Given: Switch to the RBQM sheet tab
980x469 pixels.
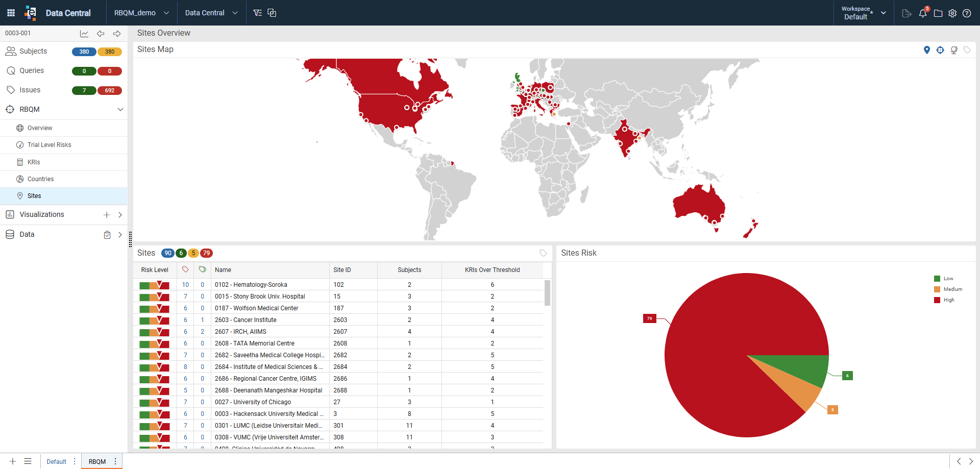Looking at the screenshot, I should [x=97, y=461].
